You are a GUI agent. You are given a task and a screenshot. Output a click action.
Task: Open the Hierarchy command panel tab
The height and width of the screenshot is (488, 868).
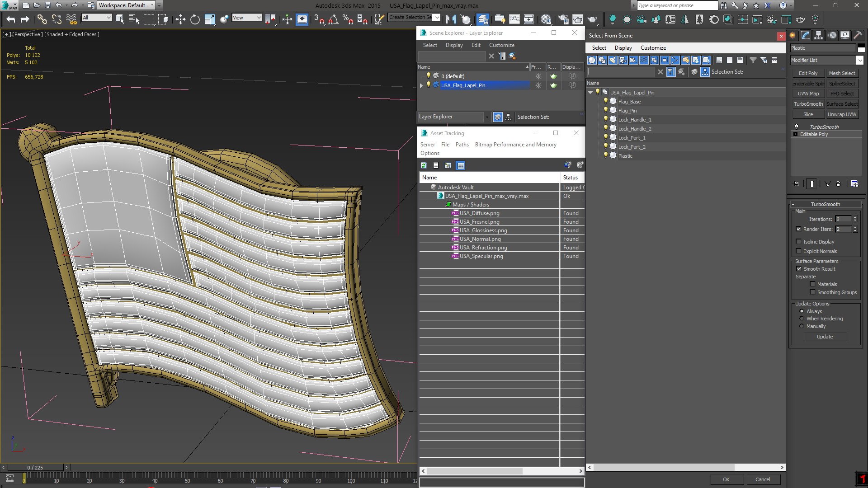point(818,35)
